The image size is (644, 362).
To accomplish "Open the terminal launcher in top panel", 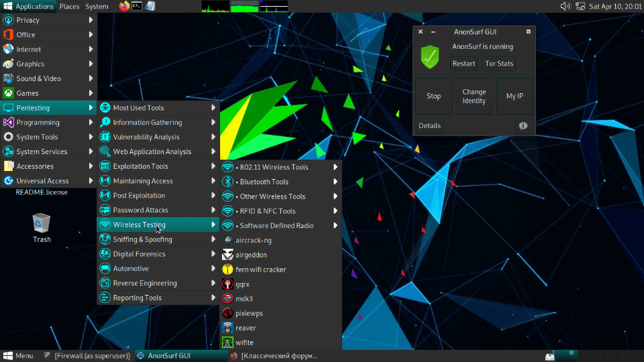I will coord(137,6).
